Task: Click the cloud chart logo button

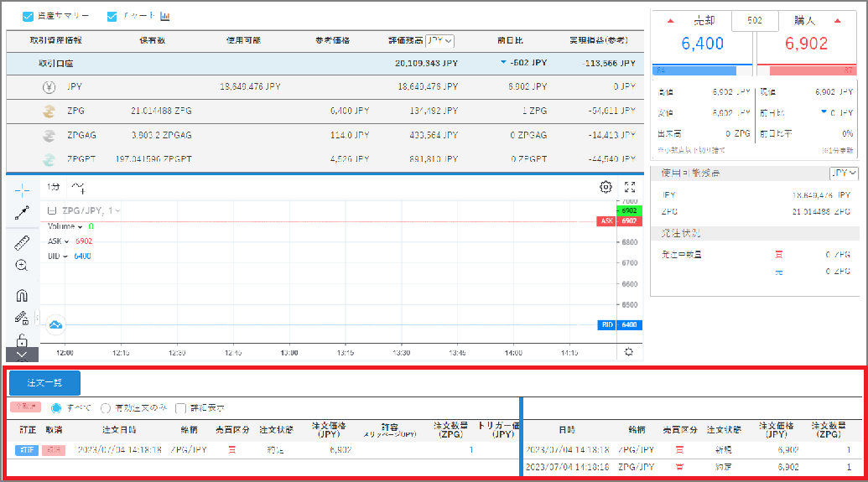Action: click(55, 325)
